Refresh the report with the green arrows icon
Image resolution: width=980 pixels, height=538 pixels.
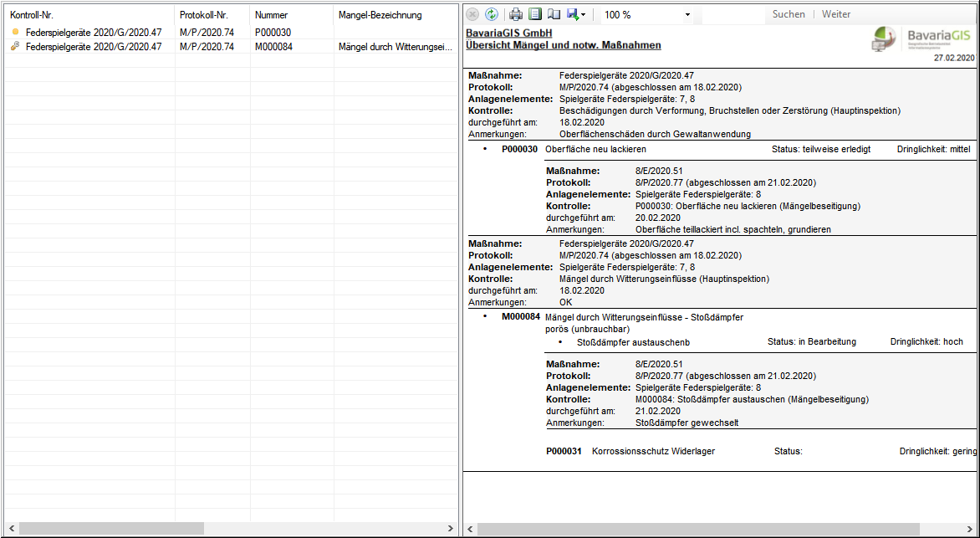(491, 13)
